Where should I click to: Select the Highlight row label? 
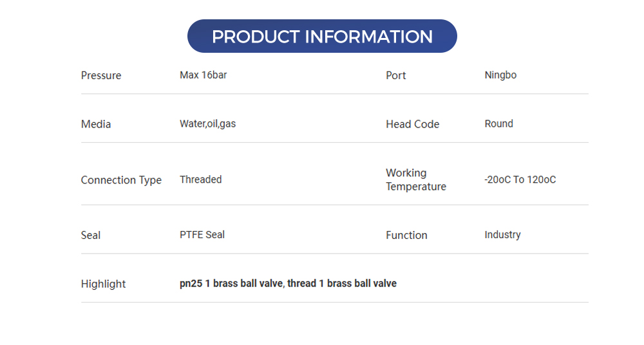click(x=103, y=284)
